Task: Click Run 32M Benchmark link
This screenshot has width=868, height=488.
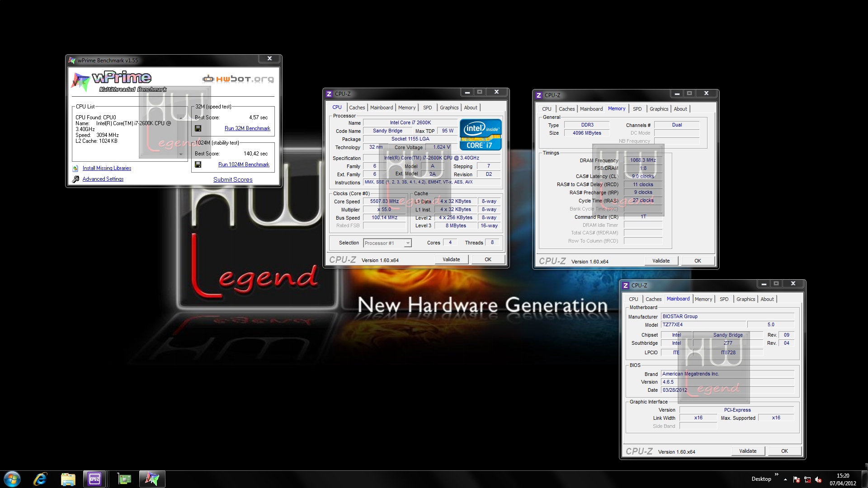Action: point(247,128)
